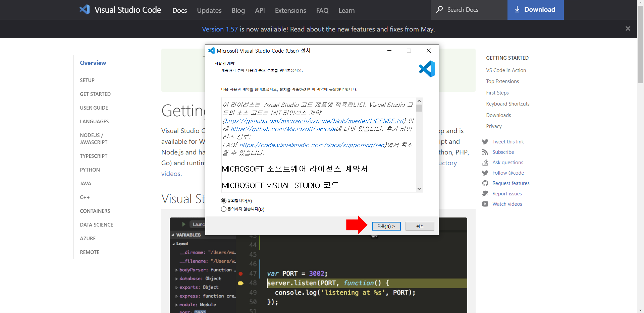
Task: Expand the express function variable node
Action: click(176, 296)
